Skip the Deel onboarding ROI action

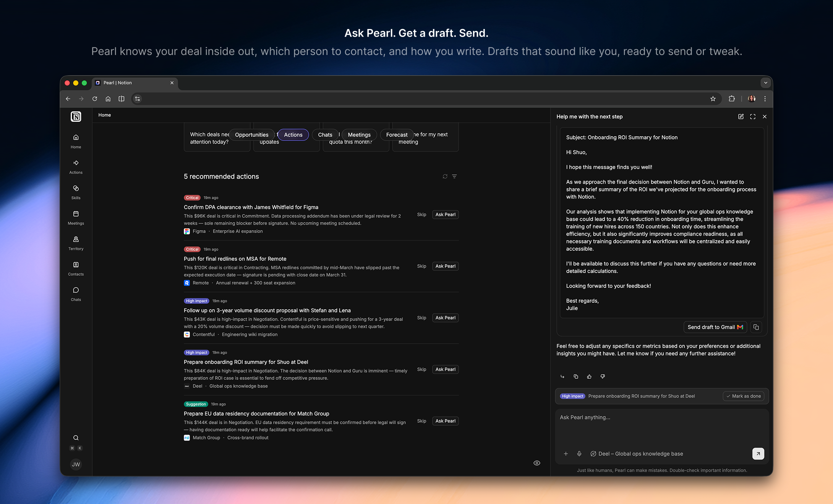[421, 369]
